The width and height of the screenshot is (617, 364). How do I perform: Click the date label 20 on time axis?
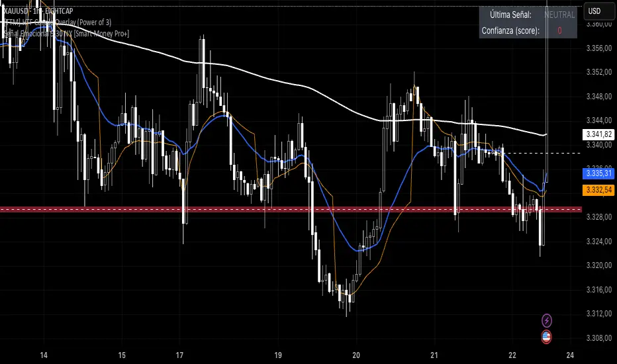tap(356, 355)
